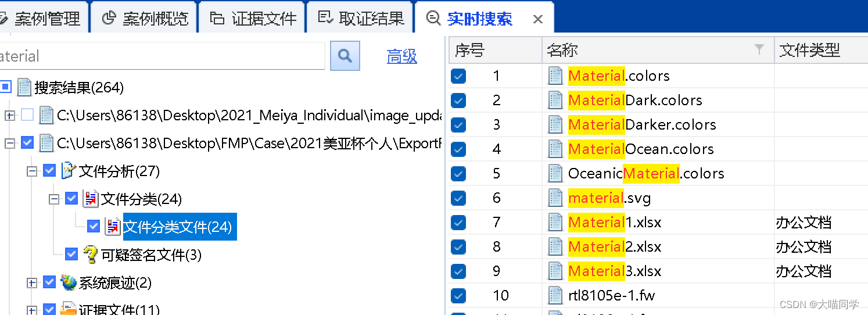Uncheck row 3 MaterialDarker.colors checkbox
868x315 pixels.
(x=459, y=124)
